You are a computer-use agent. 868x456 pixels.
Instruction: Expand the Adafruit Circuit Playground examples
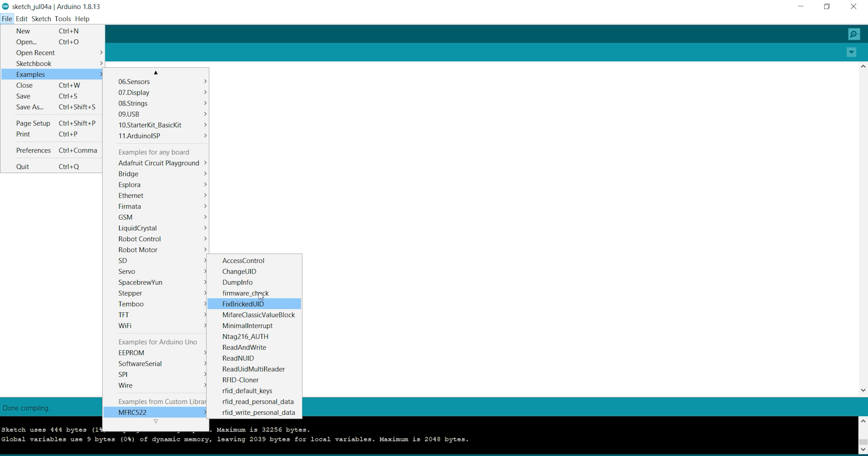tap(159, 163)
